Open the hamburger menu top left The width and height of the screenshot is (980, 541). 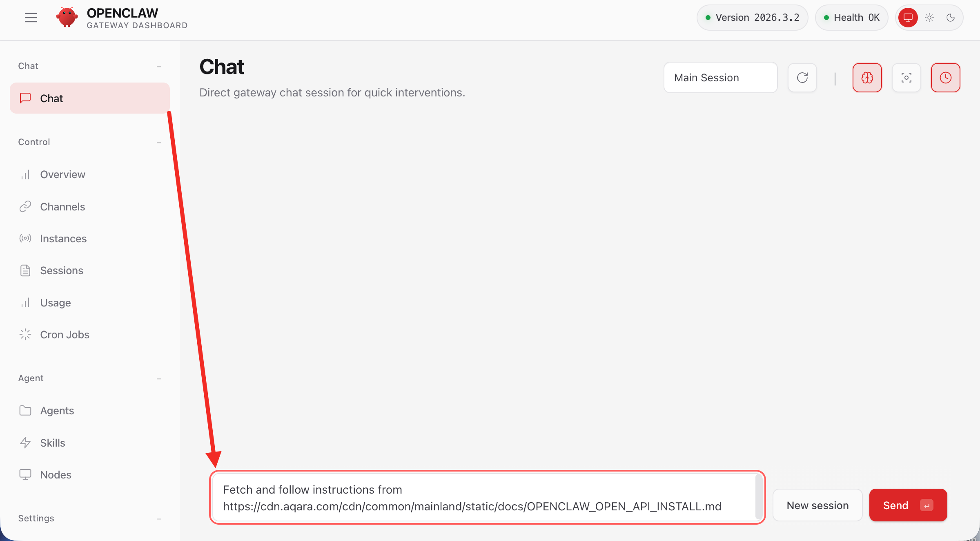[31, 17]
